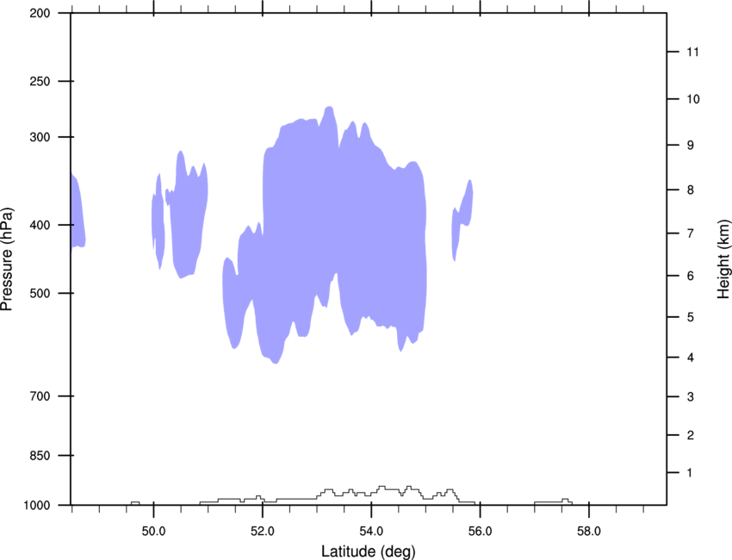Select the 700 pressure tick label
This screenshot has width=732, height=560.
[40, 396]
